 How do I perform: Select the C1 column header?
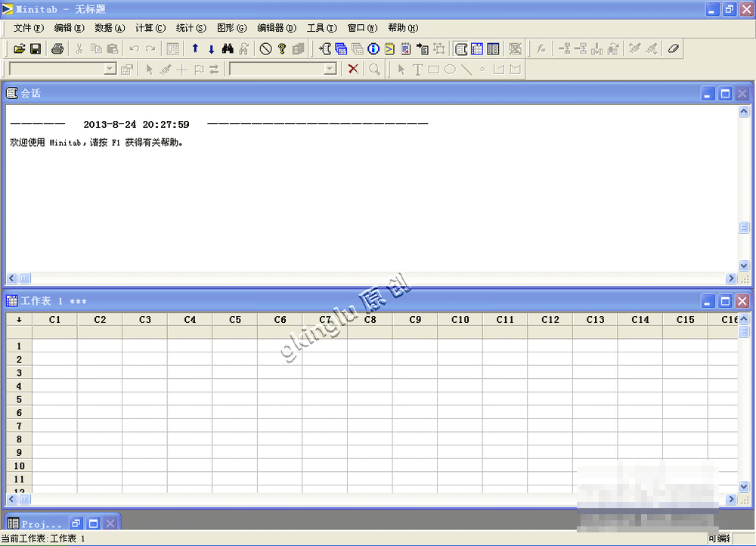(55, 319)
